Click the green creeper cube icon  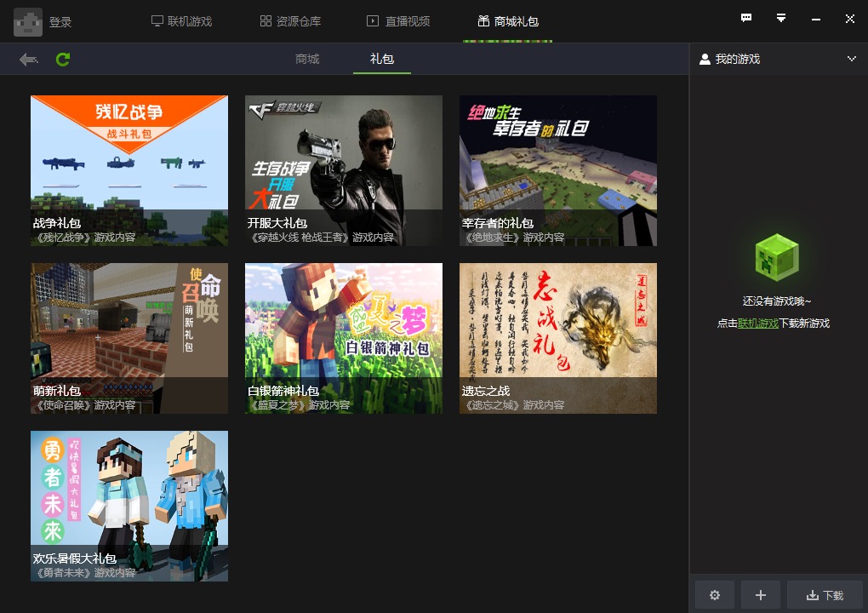[x=777, y=257]
